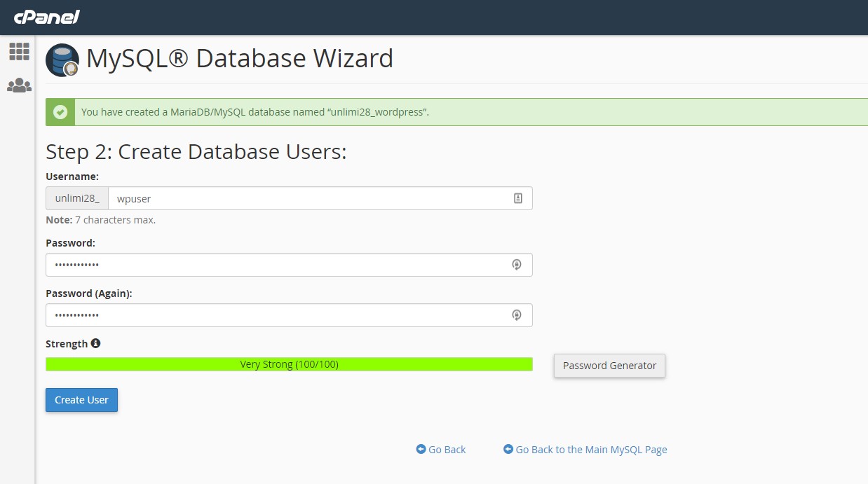Open the applications grid icon in sidebar
This screenshot has width=868, height=484.
pyautogui.click(x=19, y=51)
